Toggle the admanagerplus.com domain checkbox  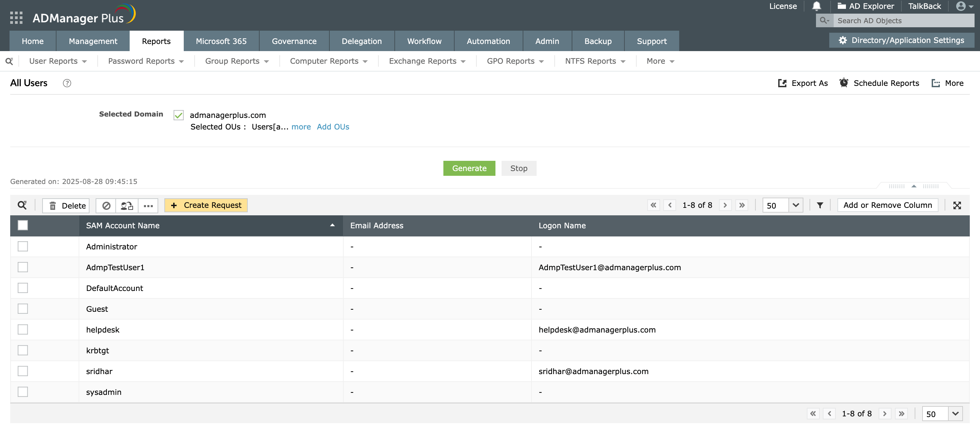178,115
